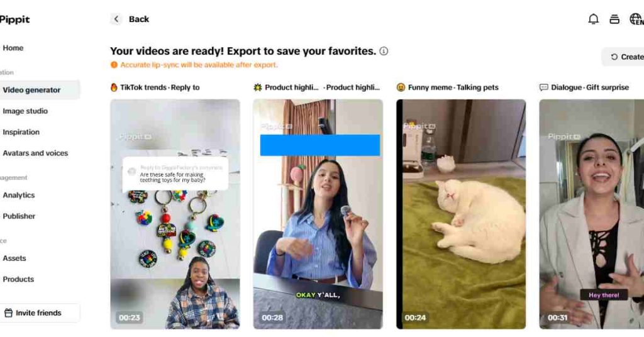Click the Create button
Screen dimensions: 644x337
coord(625,57)
